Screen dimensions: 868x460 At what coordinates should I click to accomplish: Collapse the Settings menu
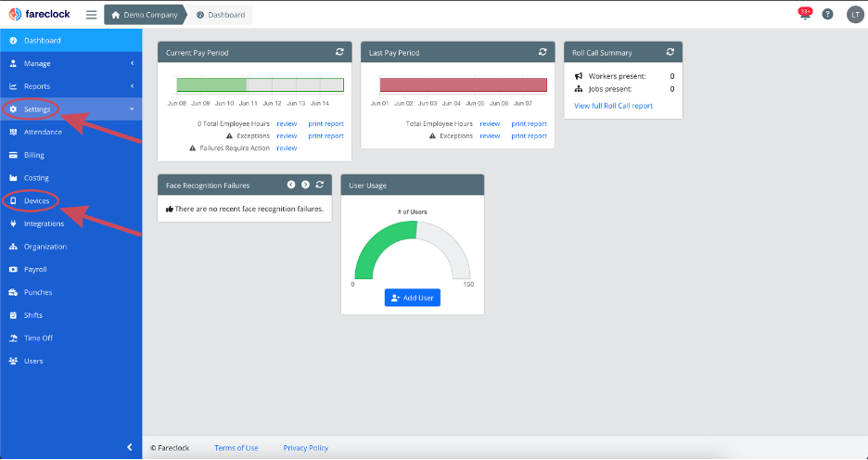point(70,109)
